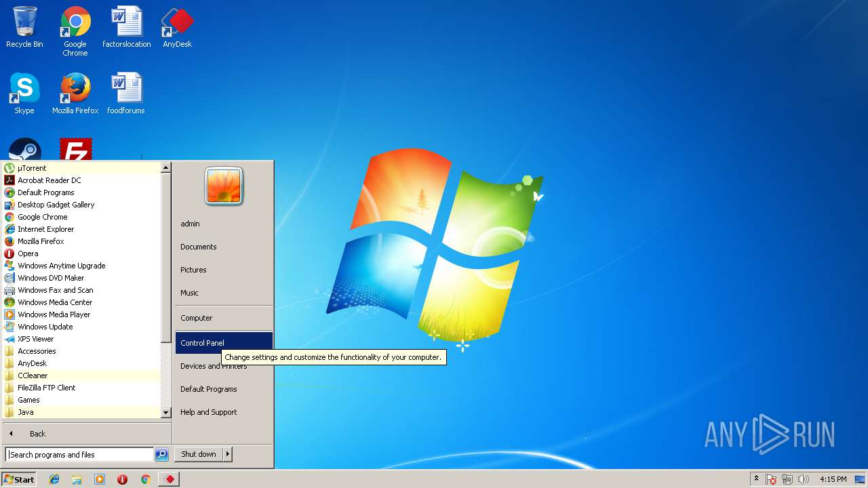
Task: Open Opera from the taskbar
Action: pyautogui.click(x=123, y=479)
